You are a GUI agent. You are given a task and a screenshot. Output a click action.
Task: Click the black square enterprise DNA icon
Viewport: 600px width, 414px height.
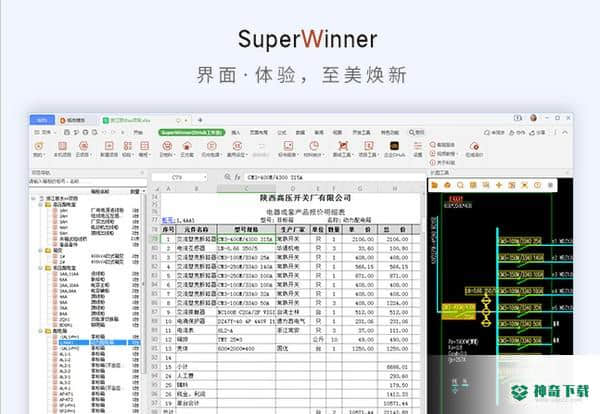click(394, 146)
